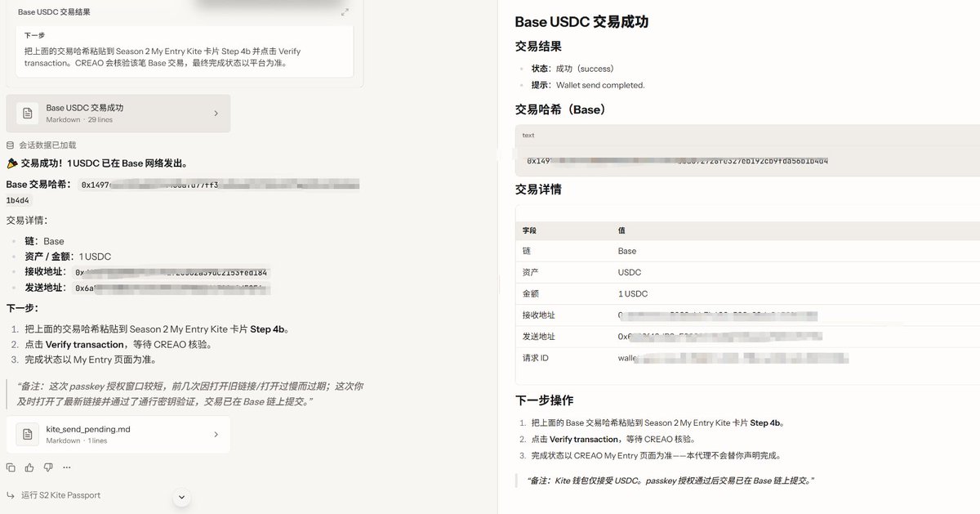Screen dimensions: 980x514
Task: Click the Base USDC 交易成功 preview title
Action: click(581, 22)
